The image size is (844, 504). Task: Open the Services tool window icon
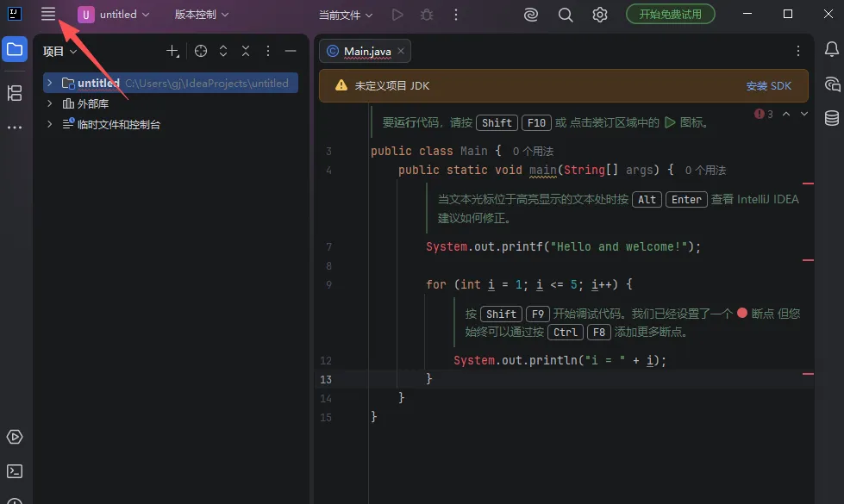pos(15,437)
